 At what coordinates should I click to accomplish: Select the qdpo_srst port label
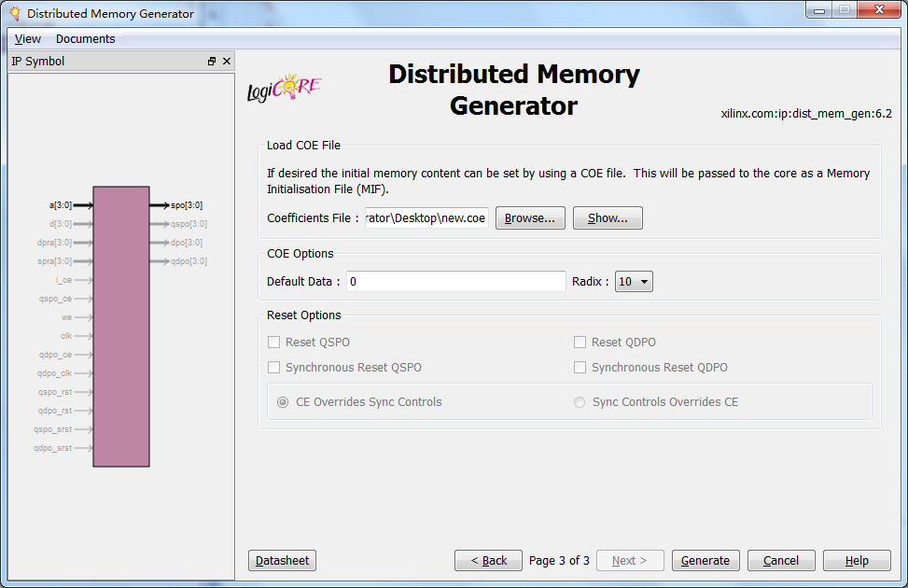(52, 448)
